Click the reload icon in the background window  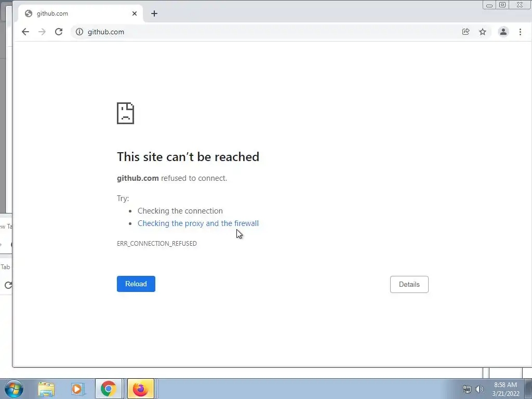8,285
